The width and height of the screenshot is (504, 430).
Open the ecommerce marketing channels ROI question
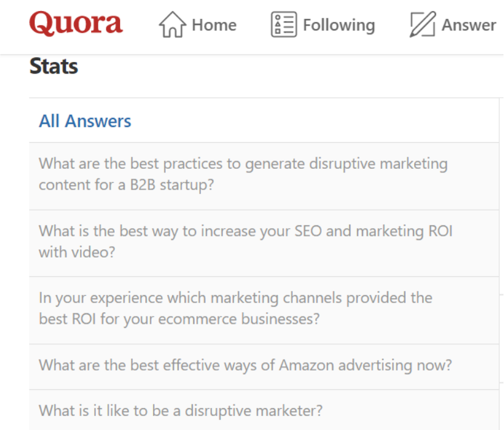click(x=264, y=310)
